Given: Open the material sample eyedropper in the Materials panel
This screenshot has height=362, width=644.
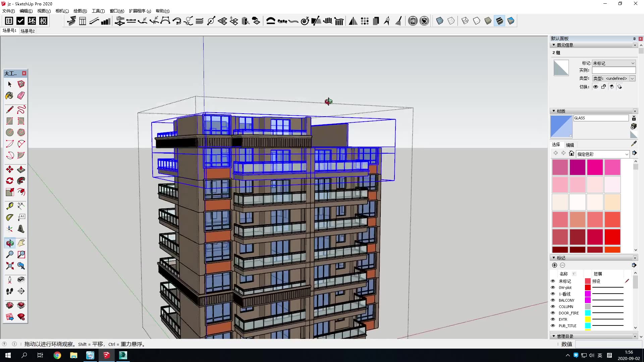Looking at the screenshot, I should click(633, 144).
